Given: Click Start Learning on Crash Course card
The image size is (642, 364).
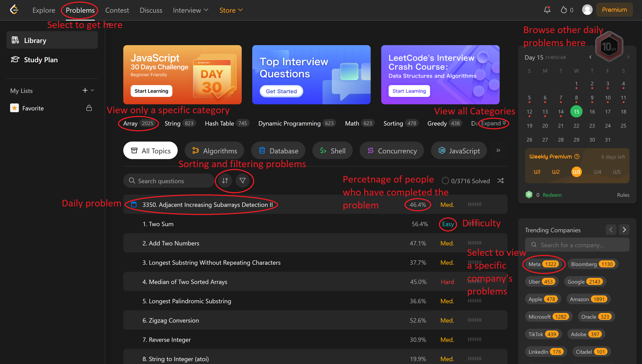Looking at the screenshot, I should [409, 91].
